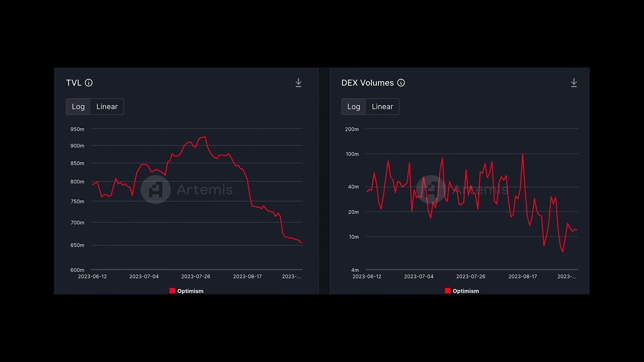Image resolution: width=644 pixels, height=362 pixels.
Task: Click 2023-08-17 date label on TVL chart
Action: coord(248,277)
